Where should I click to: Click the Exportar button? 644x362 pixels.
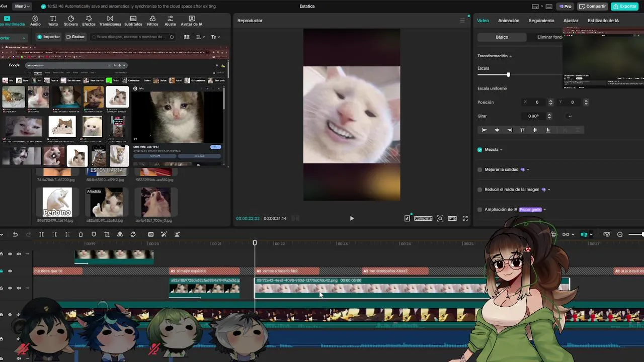(x=624, y=7)
